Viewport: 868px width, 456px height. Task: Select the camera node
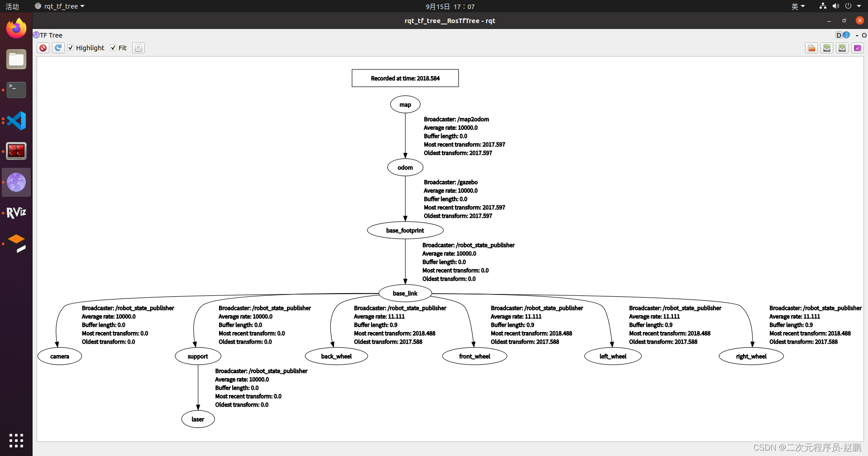[x=60, y=356]
